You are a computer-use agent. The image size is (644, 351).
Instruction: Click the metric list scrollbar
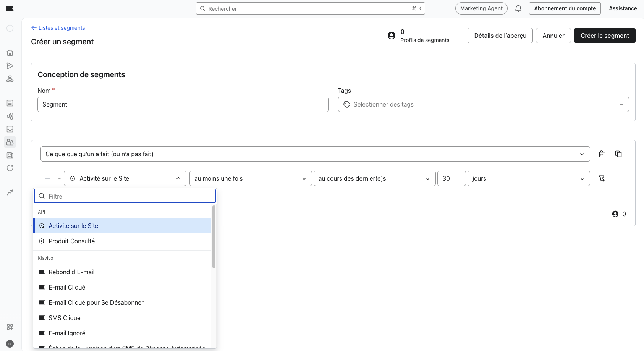[x=214, y=237]
